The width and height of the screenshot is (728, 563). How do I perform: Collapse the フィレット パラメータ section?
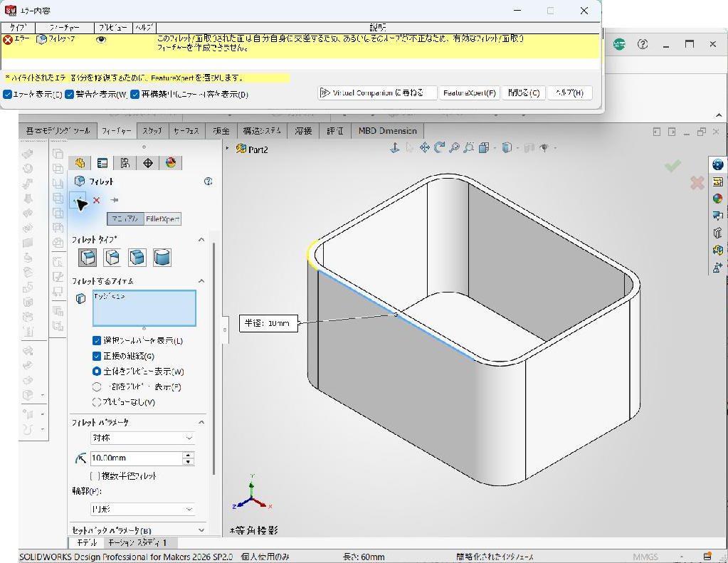coord(201,422)
